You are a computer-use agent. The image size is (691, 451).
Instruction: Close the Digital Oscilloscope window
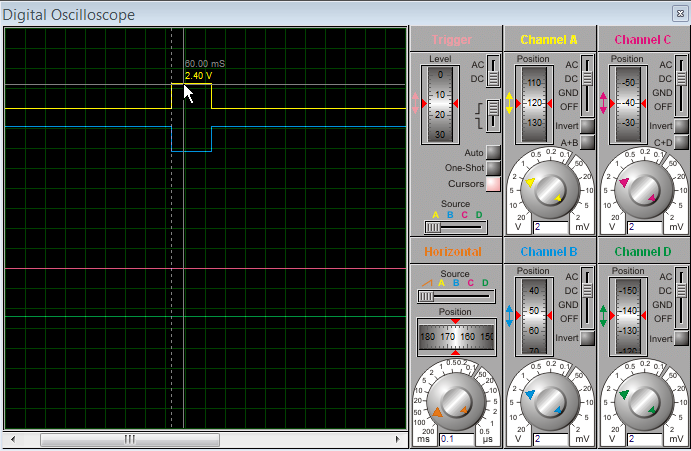[x=680, y=14]
